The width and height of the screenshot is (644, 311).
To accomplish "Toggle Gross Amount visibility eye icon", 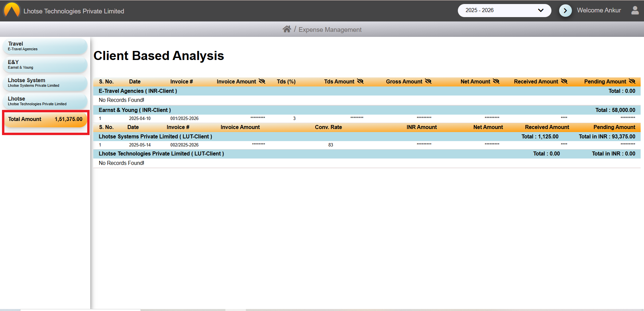I will click(428, 81).
